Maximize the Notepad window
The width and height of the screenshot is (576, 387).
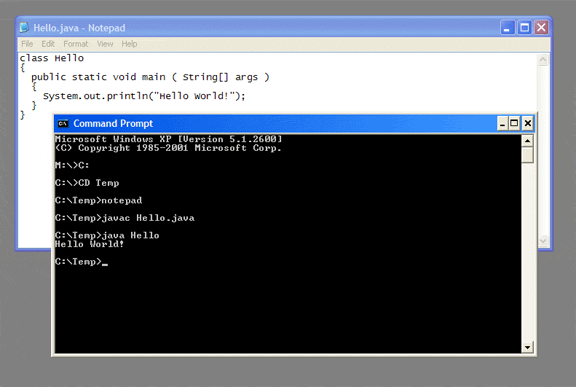524,28
